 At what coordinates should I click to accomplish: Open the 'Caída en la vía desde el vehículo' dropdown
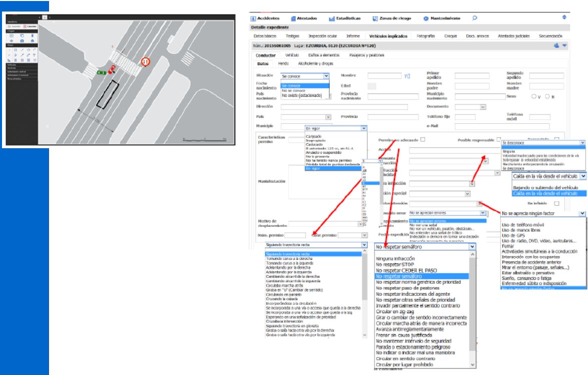549,176
